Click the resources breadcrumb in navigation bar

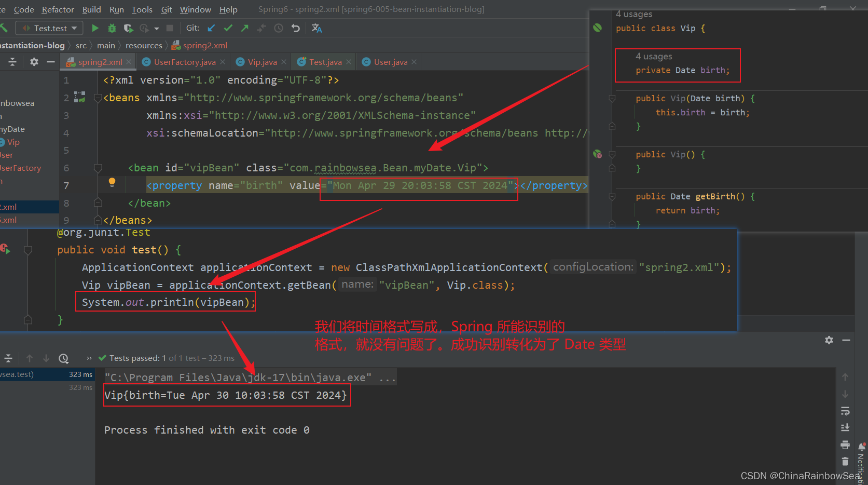pos(144,46)
